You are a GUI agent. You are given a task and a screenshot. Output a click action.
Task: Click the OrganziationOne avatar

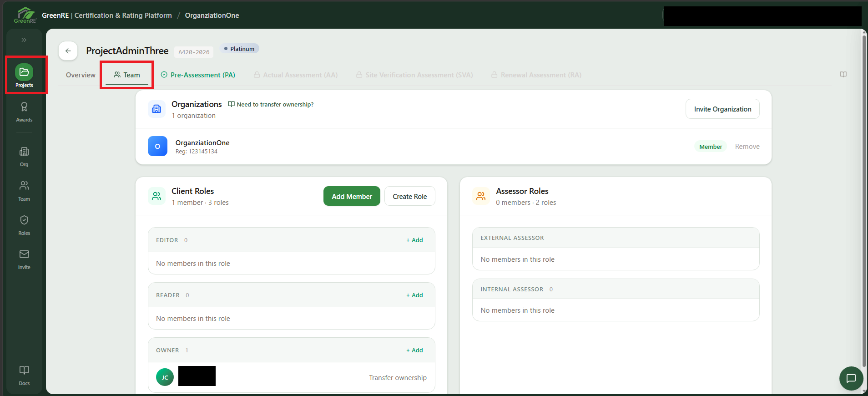pos(157,146)
